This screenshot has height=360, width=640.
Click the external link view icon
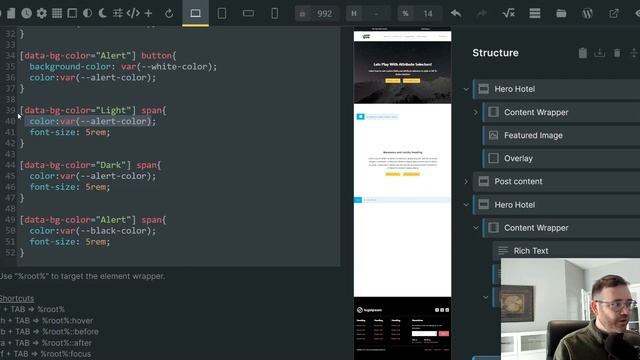point(613,13)
